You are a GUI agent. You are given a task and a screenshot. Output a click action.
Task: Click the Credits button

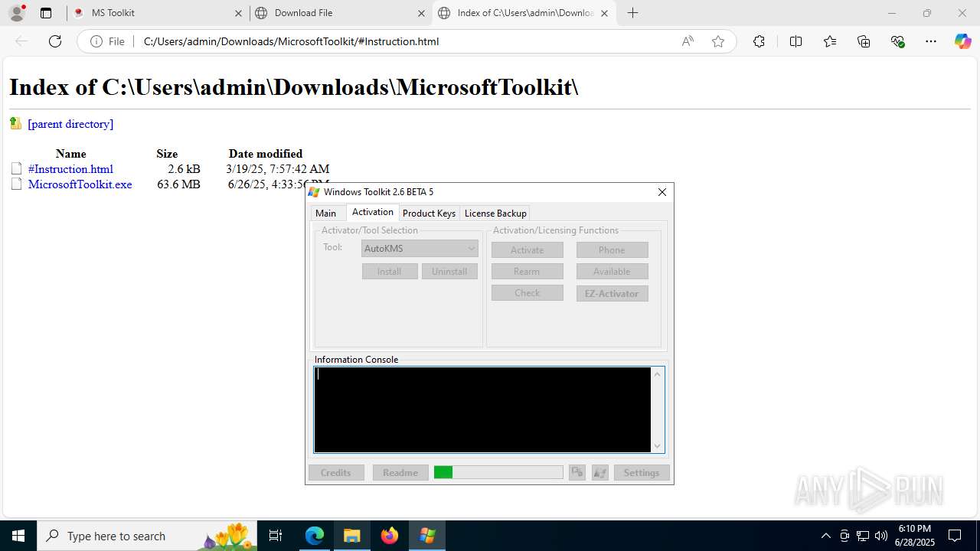[336, 473]
